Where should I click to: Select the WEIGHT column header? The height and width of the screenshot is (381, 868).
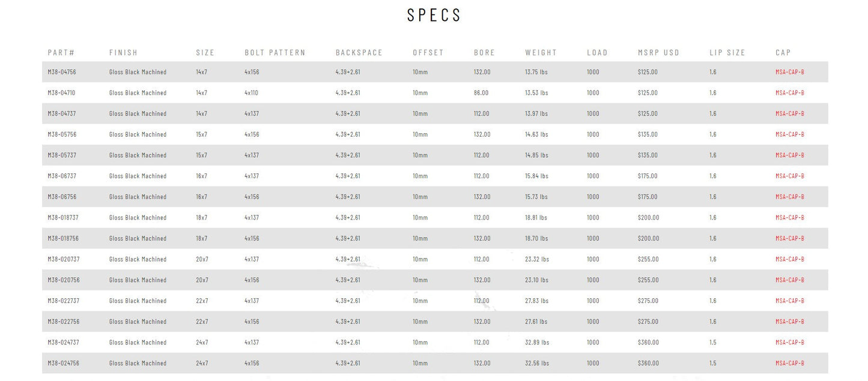[541, 53]
